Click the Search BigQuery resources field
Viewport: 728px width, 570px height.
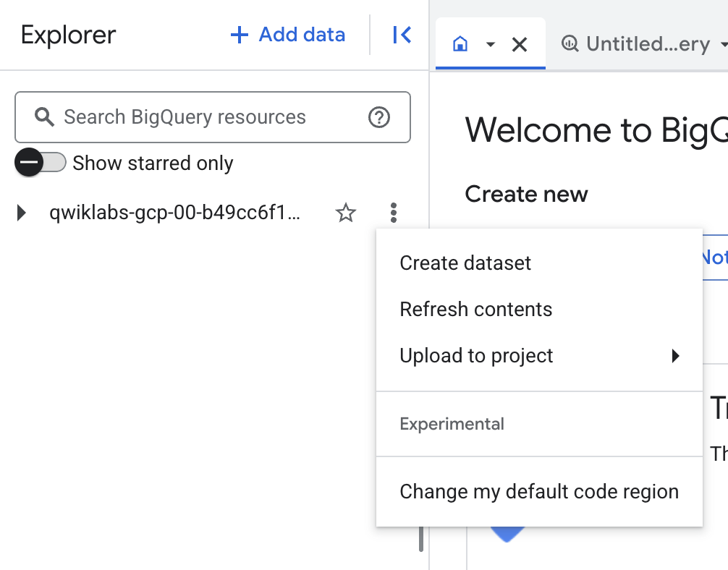click(213, 117)
